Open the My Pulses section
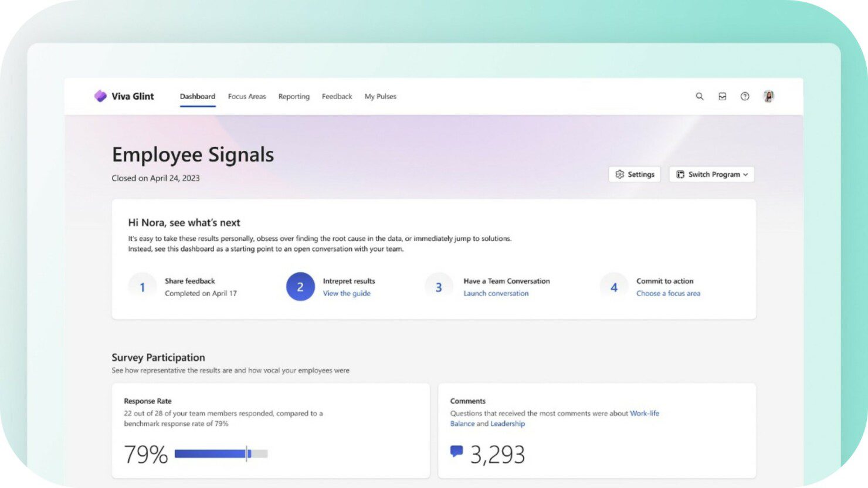The width and height of the screenshot is (868, 488). [380, 96]
